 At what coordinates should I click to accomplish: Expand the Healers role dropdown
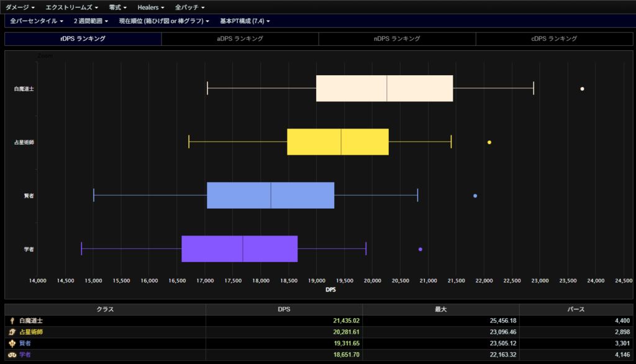[151, 7]
